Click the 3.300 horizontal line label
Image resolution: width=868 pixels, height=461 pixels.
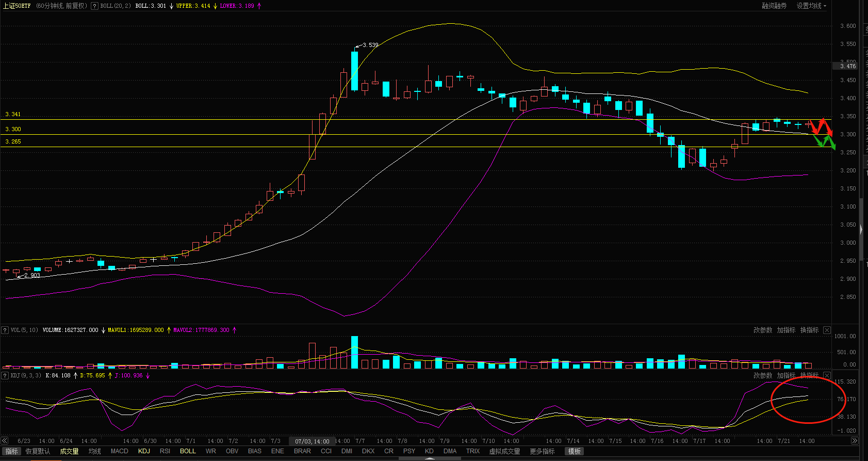[13, 129]
